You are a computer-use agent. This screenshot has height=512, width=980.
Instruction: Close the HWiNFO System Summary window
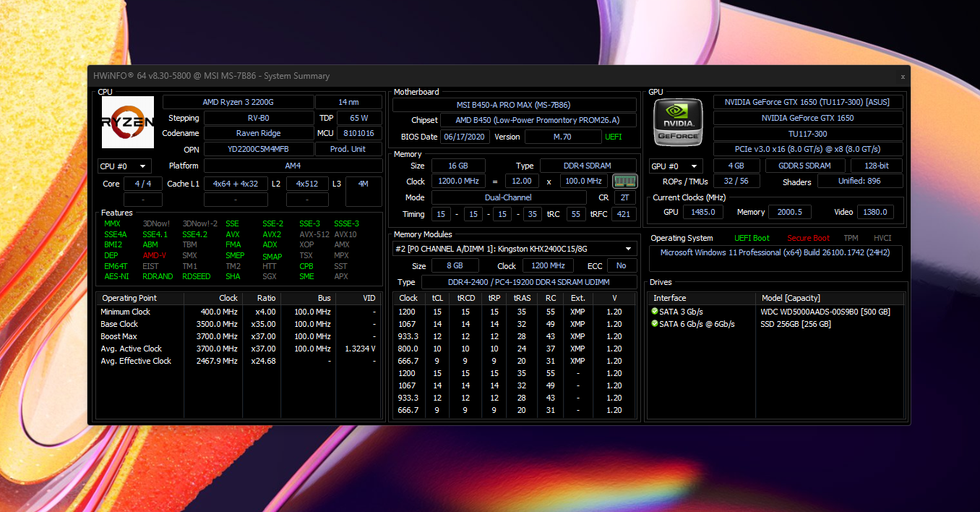(902, 76)
